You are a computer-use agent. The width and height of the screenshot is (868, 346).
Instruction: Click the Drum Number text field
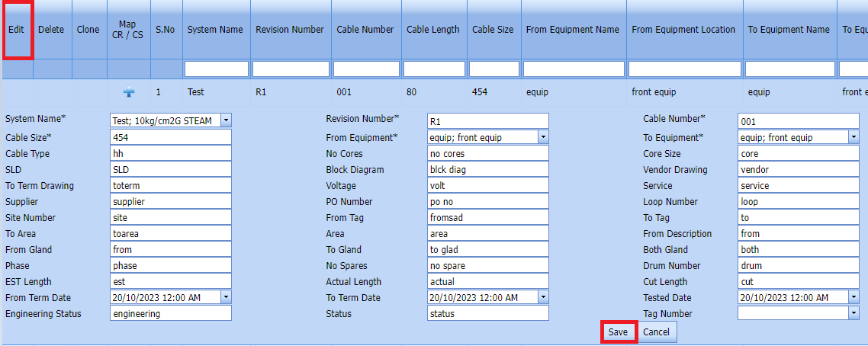coord(798,265)
